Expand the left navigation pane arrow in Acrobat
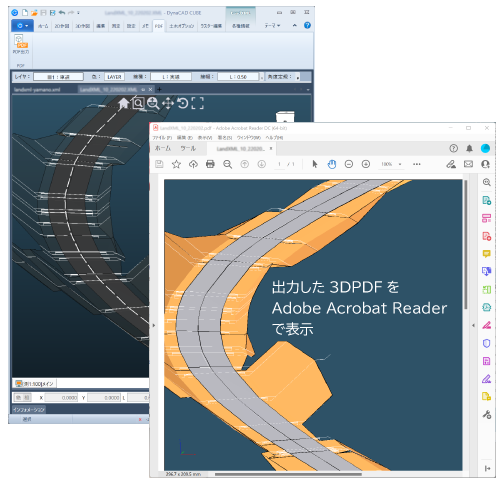500x500 pixels. [154, 325]
